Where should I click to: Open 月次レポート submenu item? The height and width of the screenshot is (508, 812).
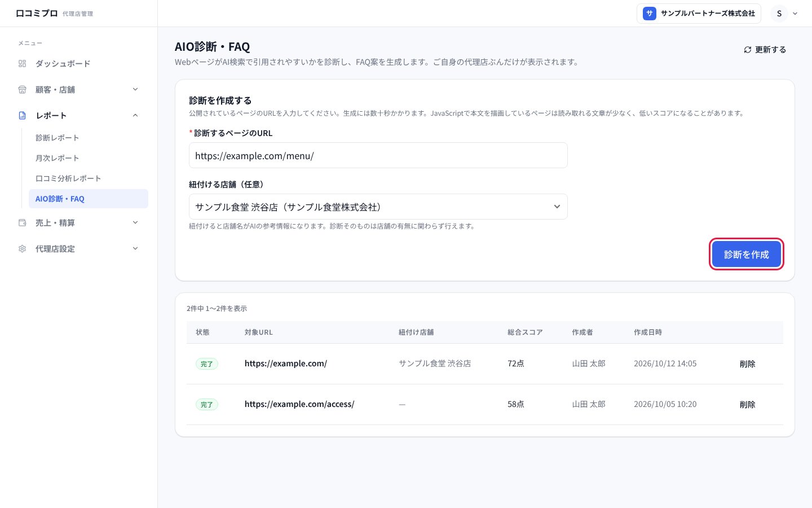pos(58,158)
